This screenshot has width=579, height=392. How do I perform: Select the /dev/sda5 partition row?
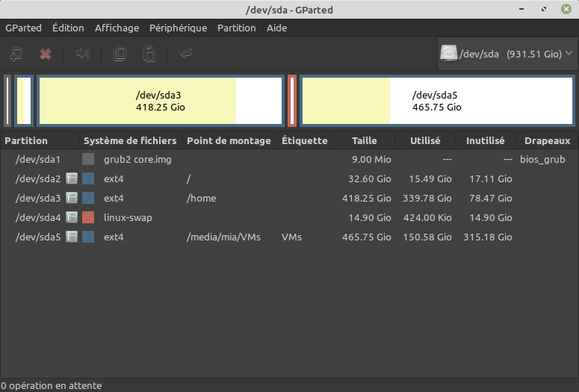click(x=290, y=237)
